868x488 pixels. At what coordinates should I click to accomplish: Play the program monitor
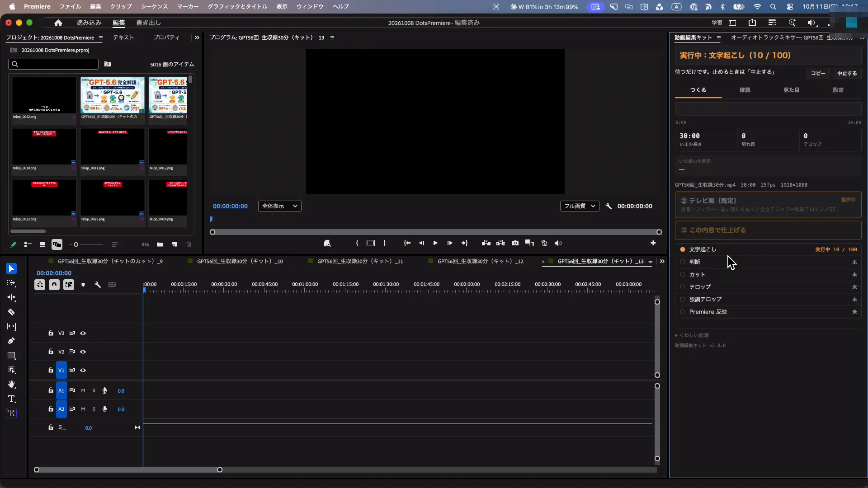pyautogui.click(x=435, y=243)
